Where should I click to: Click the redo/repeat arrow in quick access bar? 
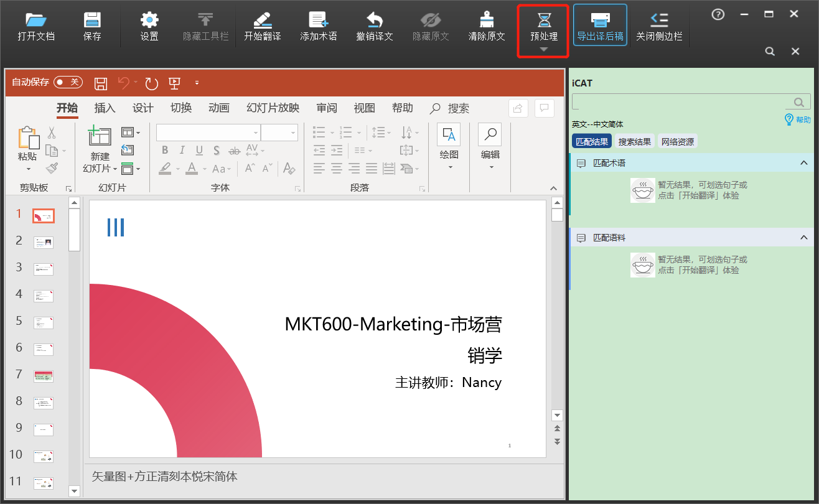(x=152, y=83)
